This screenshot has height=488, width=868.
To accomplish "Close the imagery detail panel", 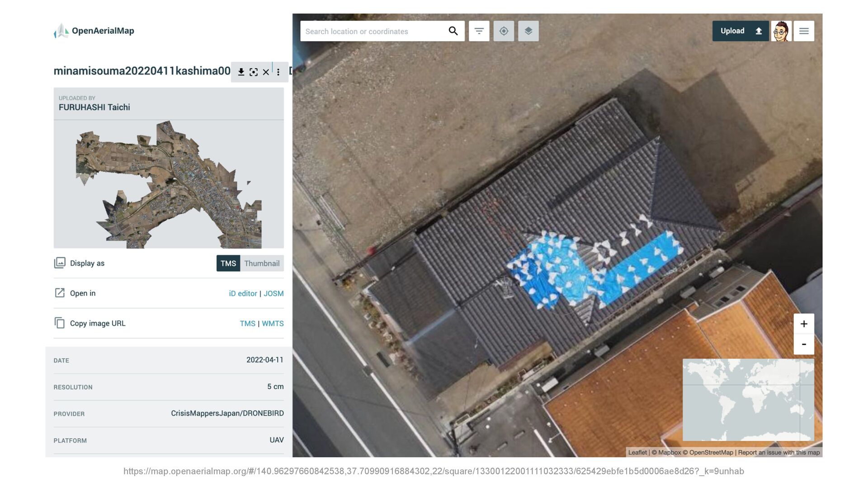I will point(266,72).
